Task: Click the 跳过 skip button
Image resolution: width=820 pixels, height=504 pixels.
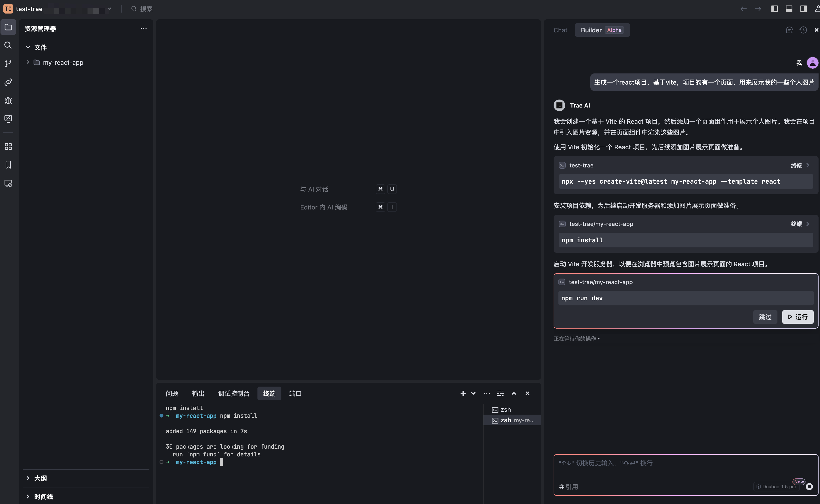Action: [x=765, y=317]
